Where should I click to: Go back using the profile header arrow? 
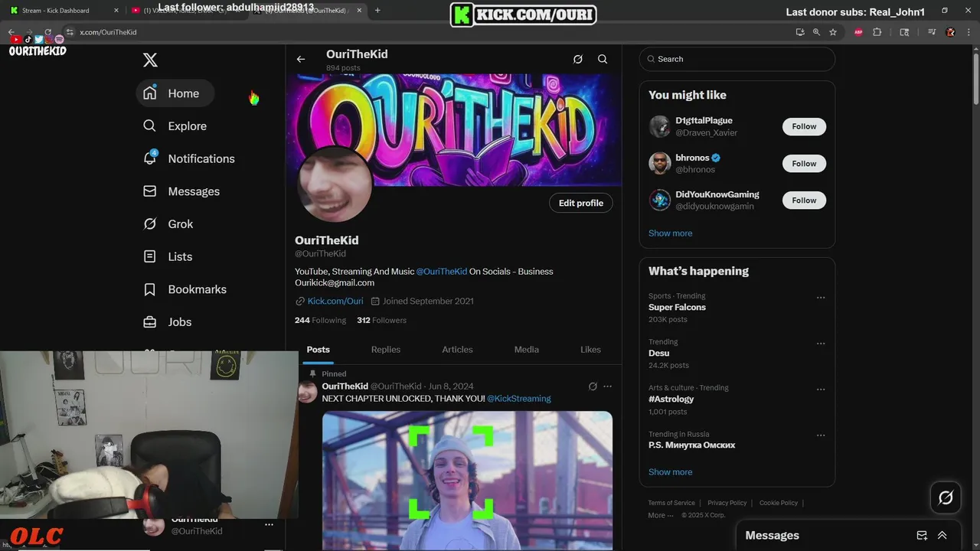[301, 59]
